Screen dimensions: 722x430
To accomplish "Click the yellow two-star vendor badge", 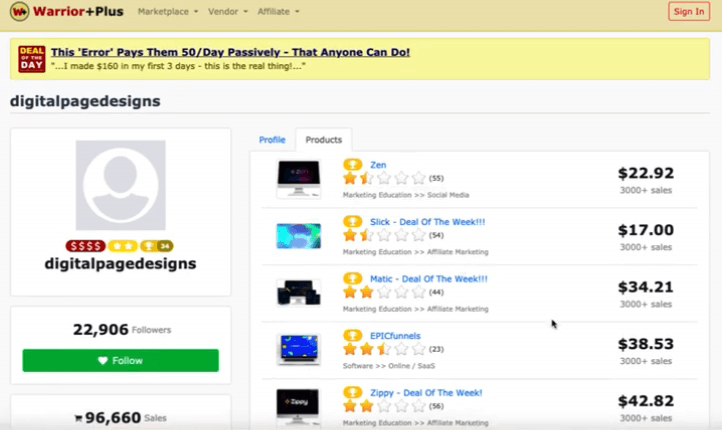I will (x=123, y=246).
